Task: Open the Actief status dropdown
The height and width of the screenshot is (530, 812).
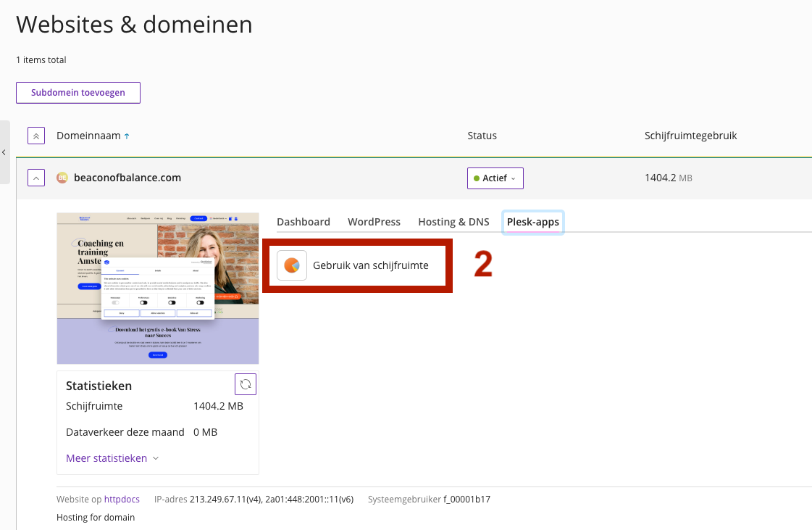Action: coord(495,178)
